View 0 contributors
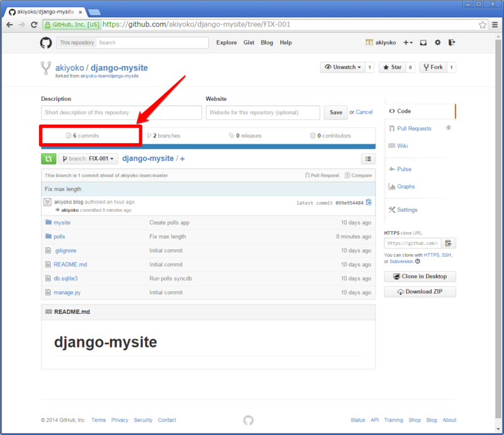This screenshot has width=504, height=435. tap(330, 136)
